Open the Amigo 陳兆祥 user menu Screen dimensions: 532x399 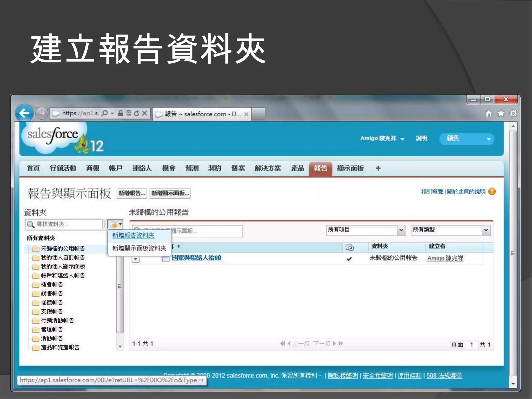(x=382, y=138)
